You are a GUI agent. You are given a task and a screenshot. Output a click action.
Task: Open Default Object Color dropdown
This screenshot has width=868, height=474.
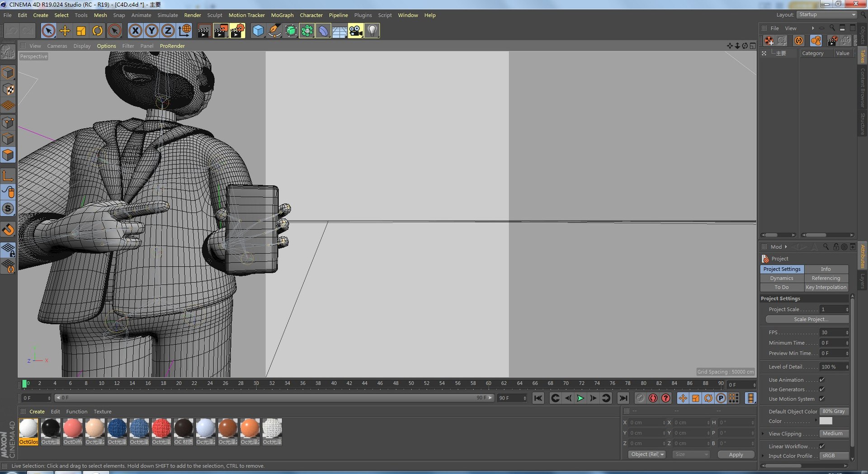click(834, 411)
